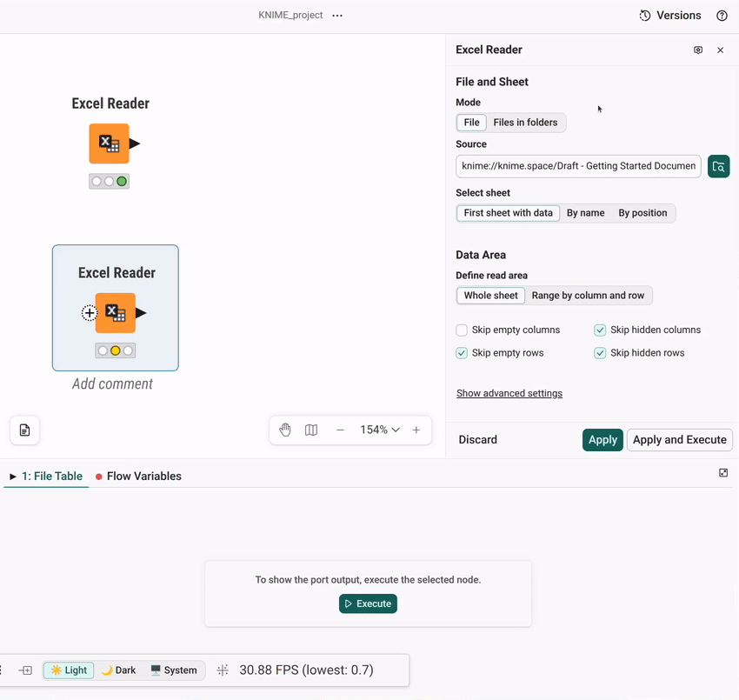Click the output port arrow of selected Excel Reader
Viewport: 739px width, 700px height.
click(141, 313)
